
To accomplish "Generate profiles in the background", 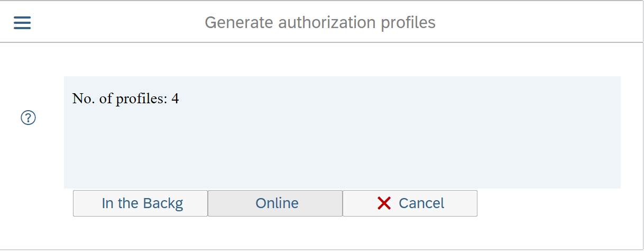I will 140,203.
